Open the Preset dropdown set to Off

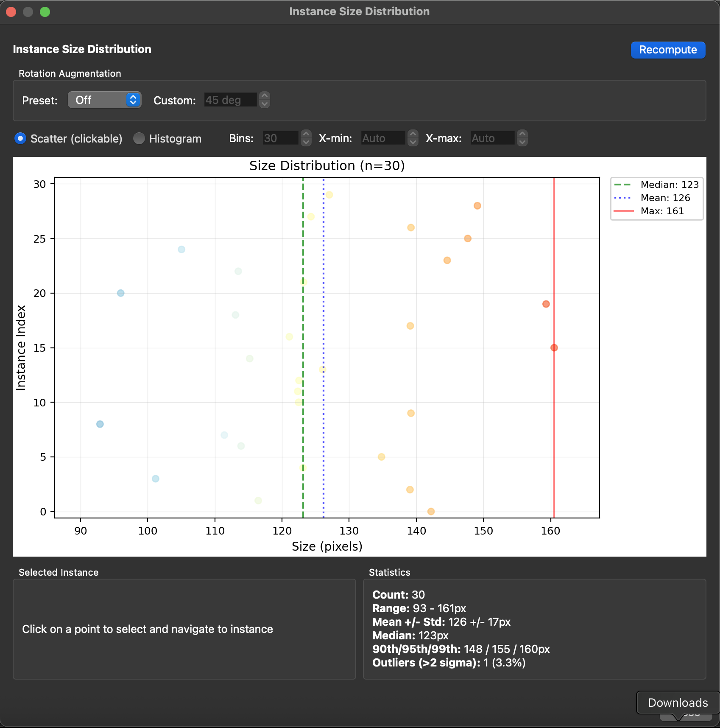pyautogui.click(x=104, y=100)
